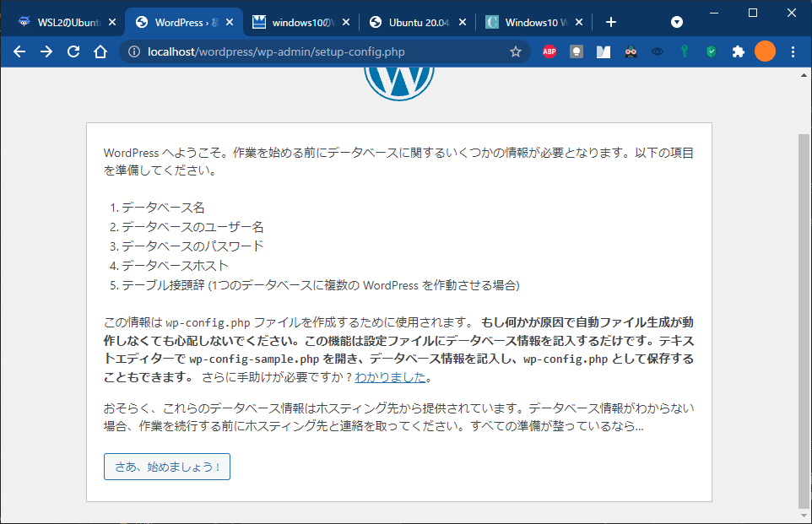Go forward to the next page
Screen dimensions: 812x524
(46, 51)
